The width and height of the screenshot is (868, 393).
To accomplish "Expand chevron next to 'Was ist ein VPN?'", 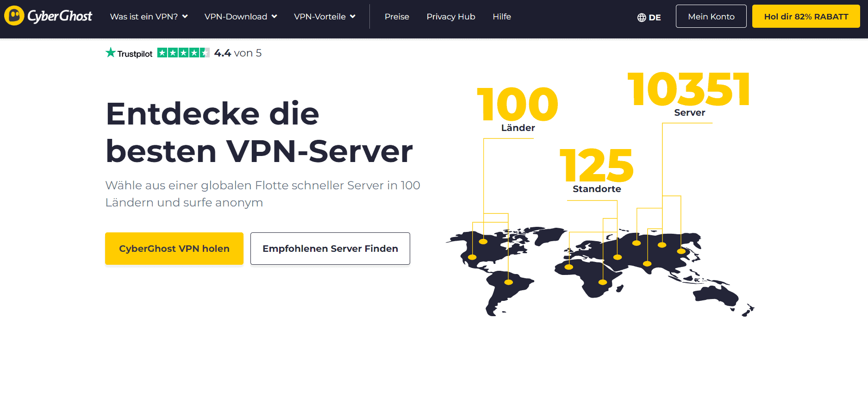I will pos(185,17).
